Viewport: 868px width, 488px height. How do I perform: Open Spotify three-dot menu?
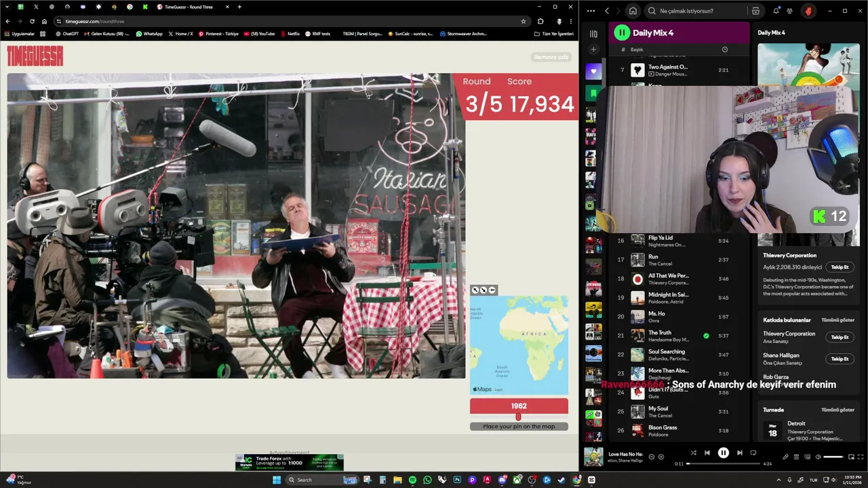click(x=591, y=11)
